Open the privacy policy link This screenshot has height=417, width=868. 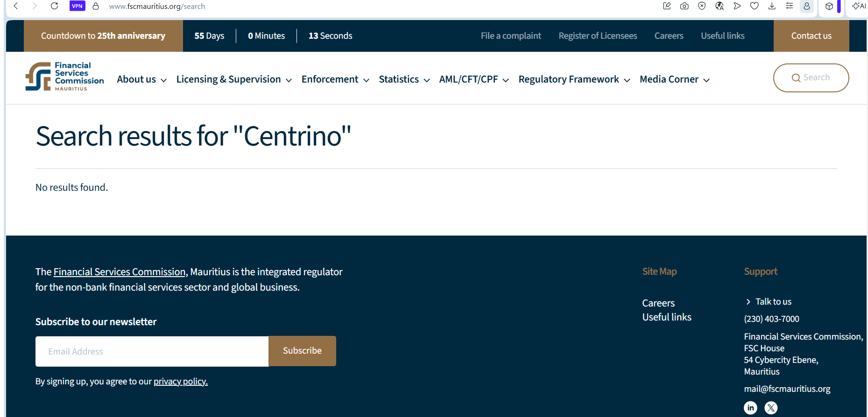tap(181, 382)
